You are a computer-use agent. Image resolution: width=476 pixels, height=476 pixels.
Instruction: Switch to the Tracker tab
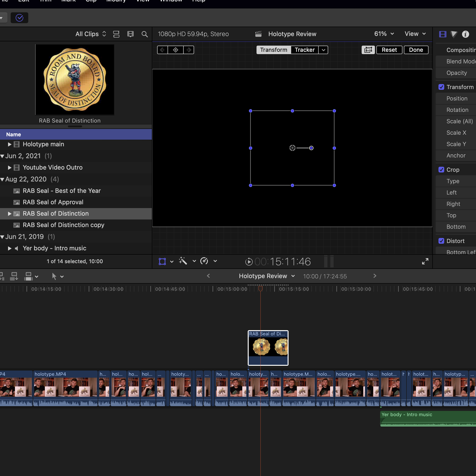click(304, 50)
